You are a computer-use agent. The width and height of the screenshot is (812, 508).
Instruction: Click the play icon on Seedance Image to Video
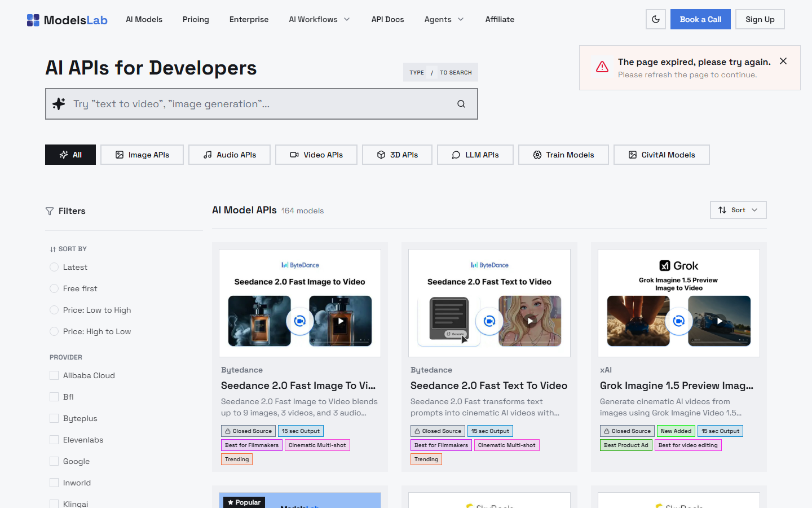(341, 321)
